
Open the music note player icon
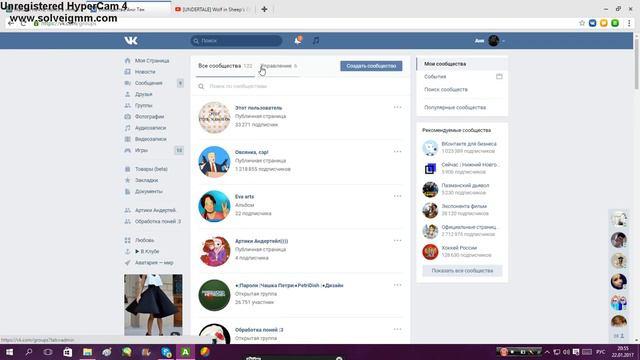[316, 40]
